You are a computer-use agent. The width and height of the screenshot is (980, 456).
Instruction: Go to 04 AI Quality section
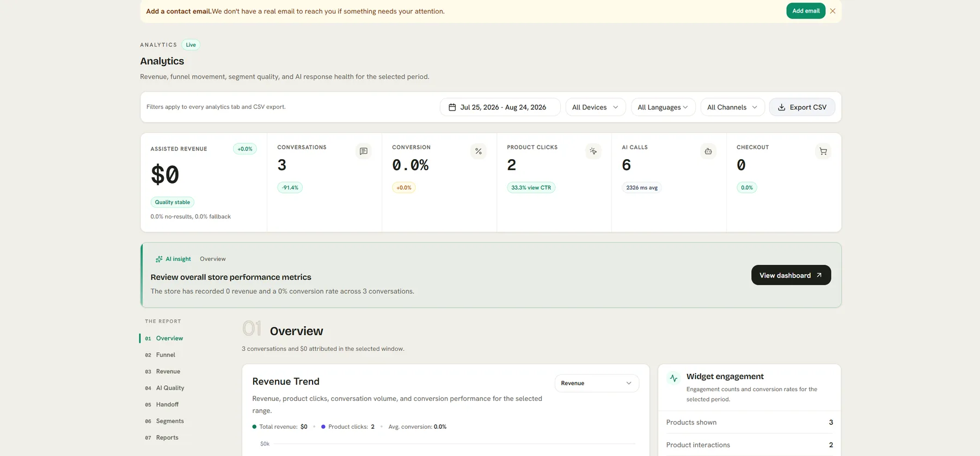[x=164, y=388]
